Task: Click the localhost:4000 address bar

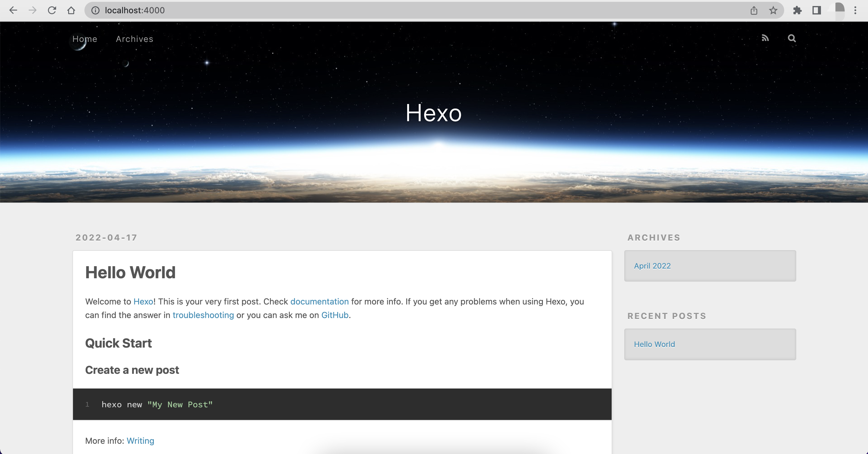Action: click(x=404, y=11)
